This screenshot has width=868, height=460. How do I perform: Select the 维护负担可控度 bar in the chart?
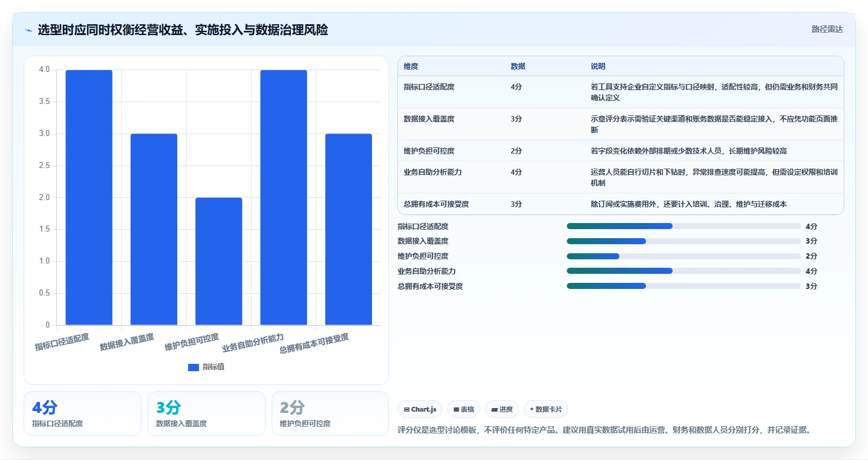[218, 261]
